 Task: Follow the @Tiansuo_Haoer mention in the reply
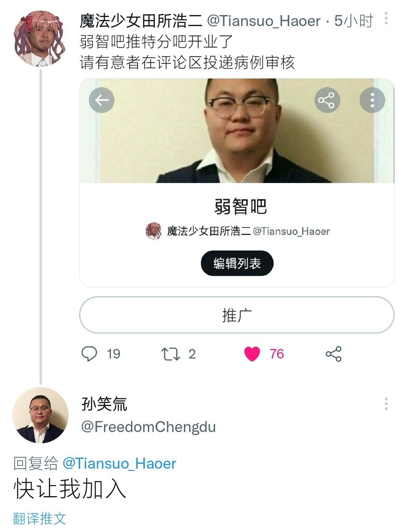(x=119, y=463)
